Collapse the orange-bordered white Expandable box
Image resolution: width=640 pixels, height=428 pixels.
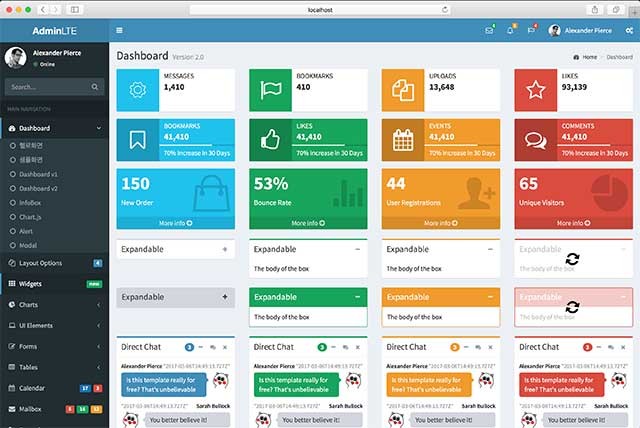(490, 249)
